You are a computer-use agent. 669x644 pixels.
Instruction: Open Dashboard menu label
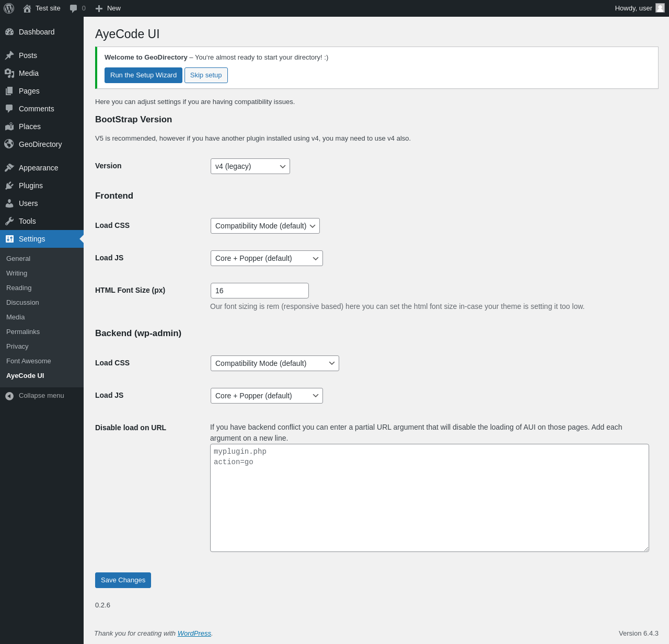click(37, 32)
